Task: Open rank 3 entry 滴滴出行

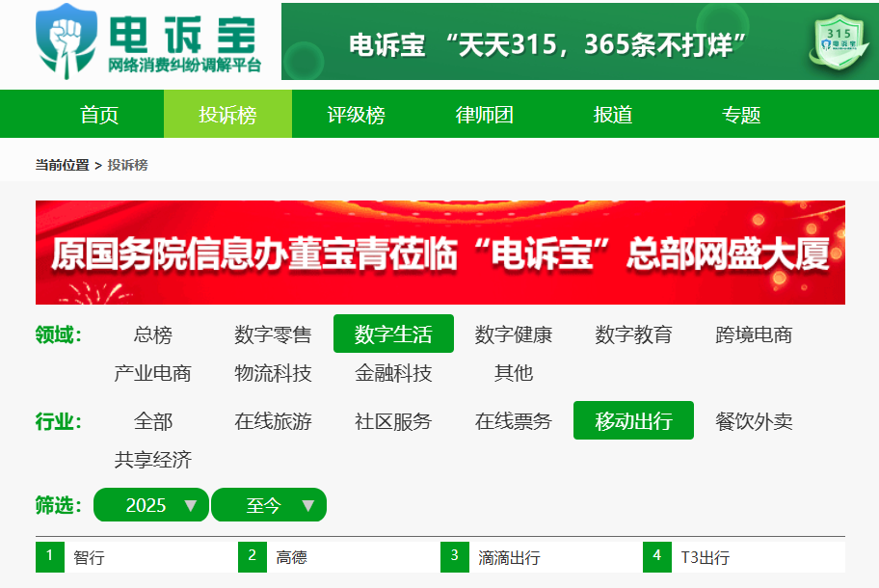Action: (509, 557)
